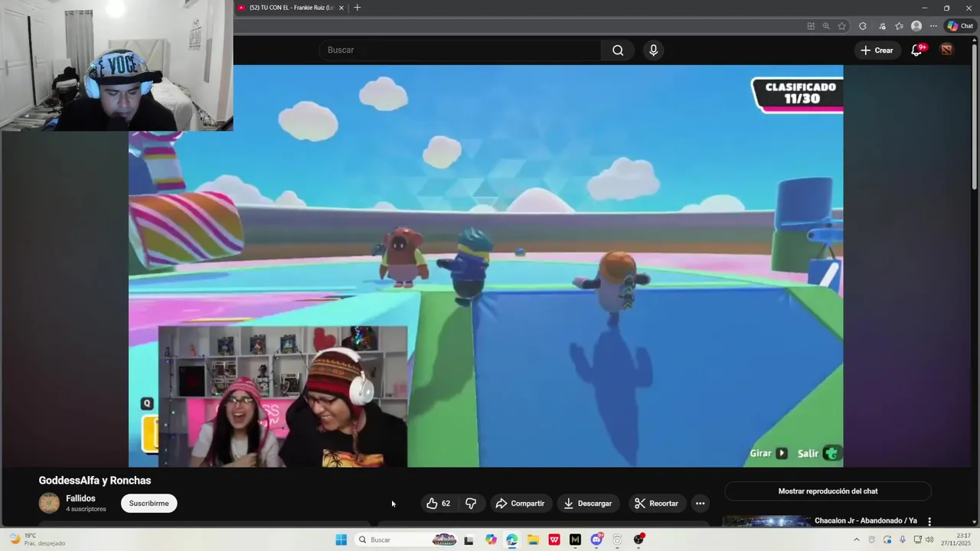Click the zoom magnifier icon in the address bar
980x551 pixels.
coord(826,26)
